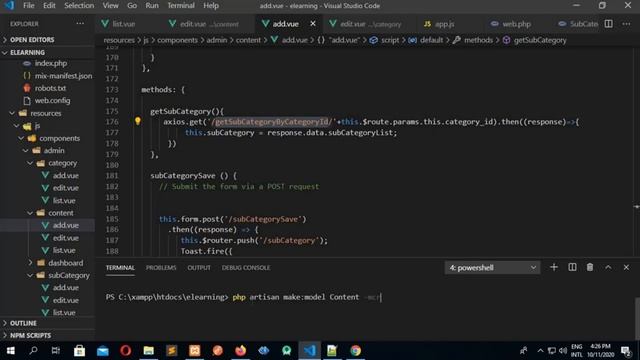Open the Terminal menu
Viewport: 640px width, 360px height.
click(181, 6)
